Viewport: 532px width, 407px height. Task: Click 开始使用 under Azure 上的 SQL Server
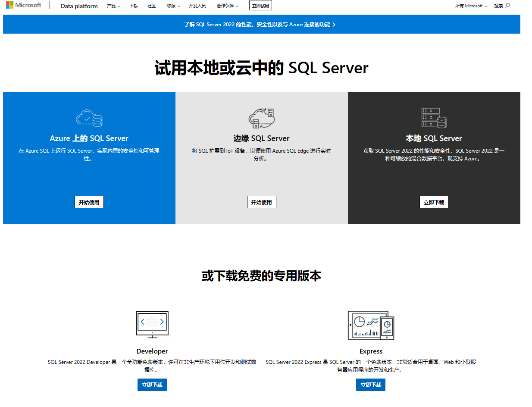pyautogui.click(x=89, y=202)
